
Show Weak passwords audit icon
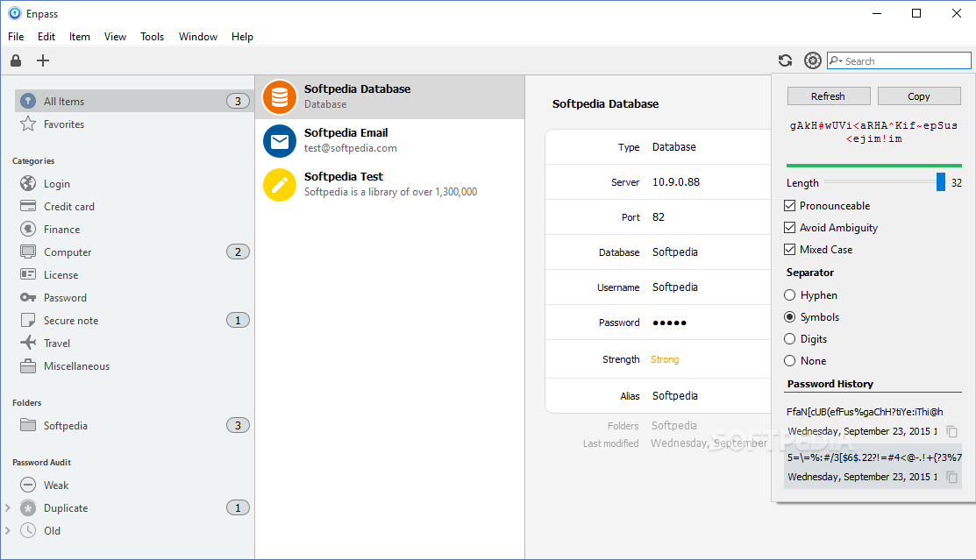28,485
